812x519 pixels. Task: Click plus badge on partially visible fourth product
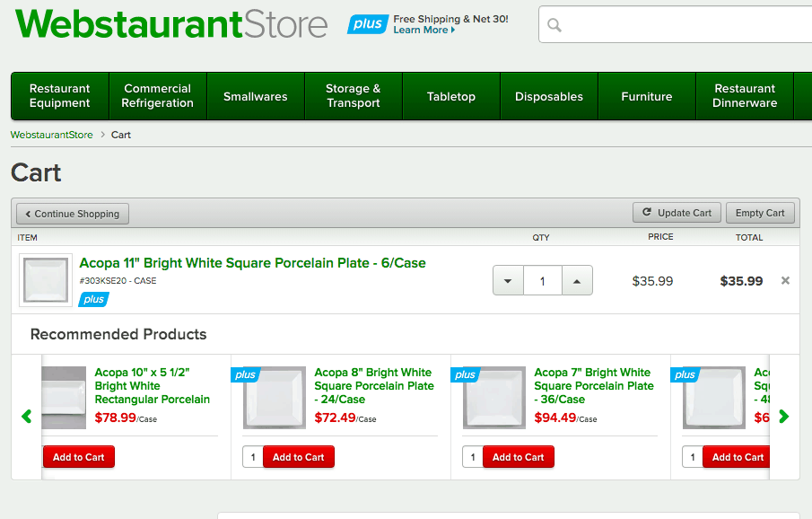685,374
